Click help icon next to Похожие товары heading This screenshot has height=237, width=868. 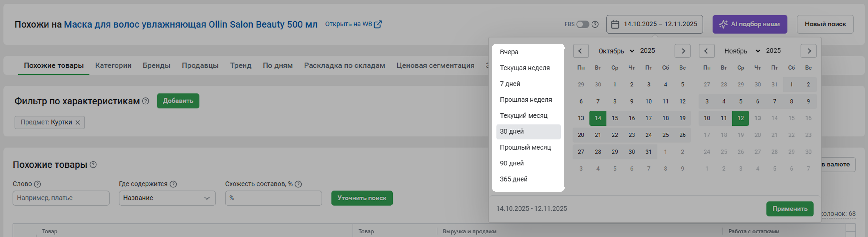(93, 165)
